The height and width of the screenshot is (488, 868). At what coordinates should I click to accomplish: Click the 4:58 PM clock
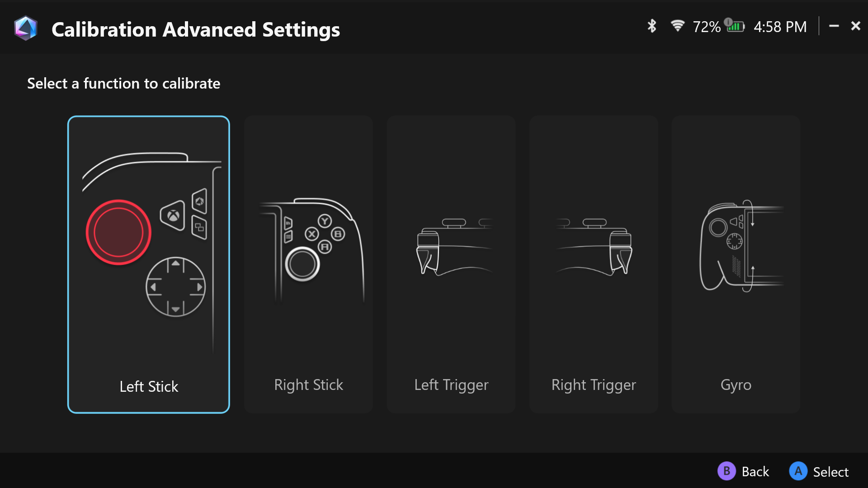point(780,27)
